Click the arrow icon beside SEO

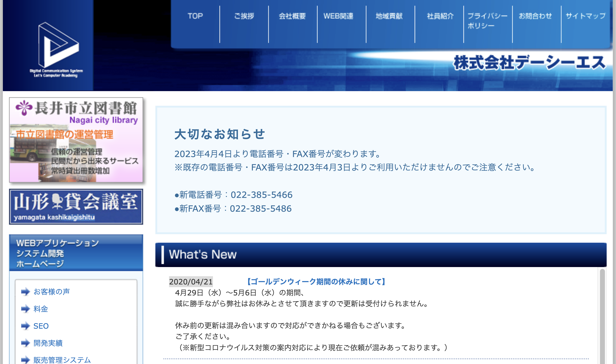click(x=26, y=326)
